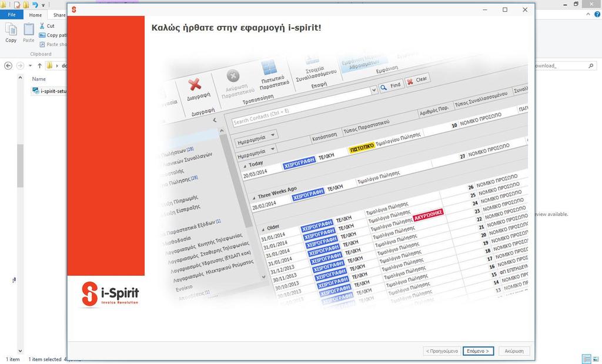The image size is (602, 364).
Task: Restore down the File Explorer window
Action: coord(576,4)
